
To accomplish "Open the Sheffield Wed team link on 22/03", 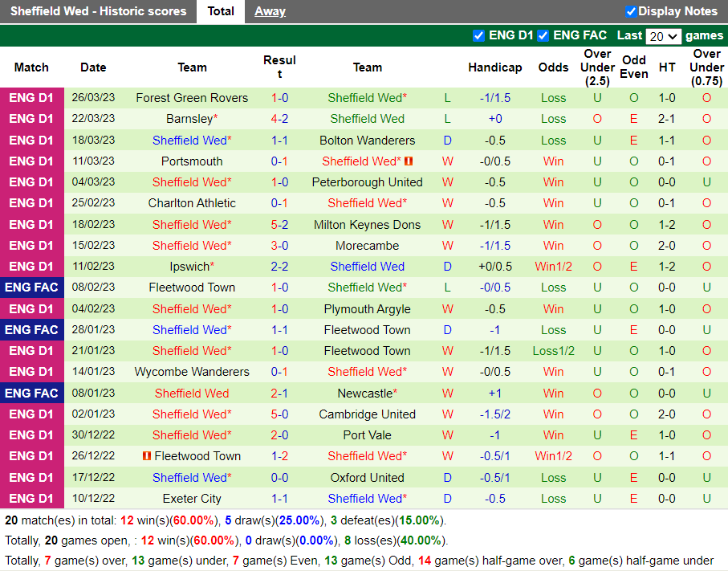I will point(367,118).
